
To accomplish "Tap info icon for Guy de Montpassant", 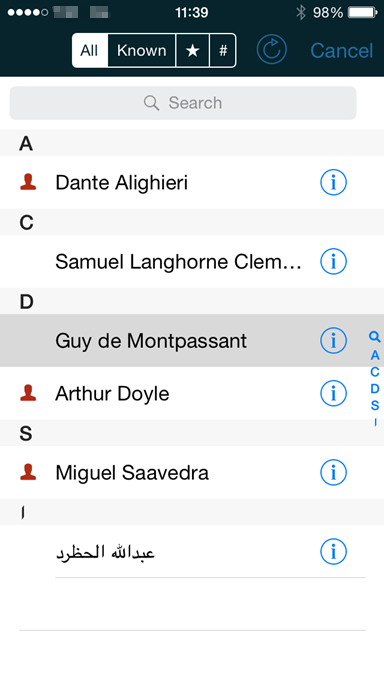I will pyautogui.click(x=333, y=340).
